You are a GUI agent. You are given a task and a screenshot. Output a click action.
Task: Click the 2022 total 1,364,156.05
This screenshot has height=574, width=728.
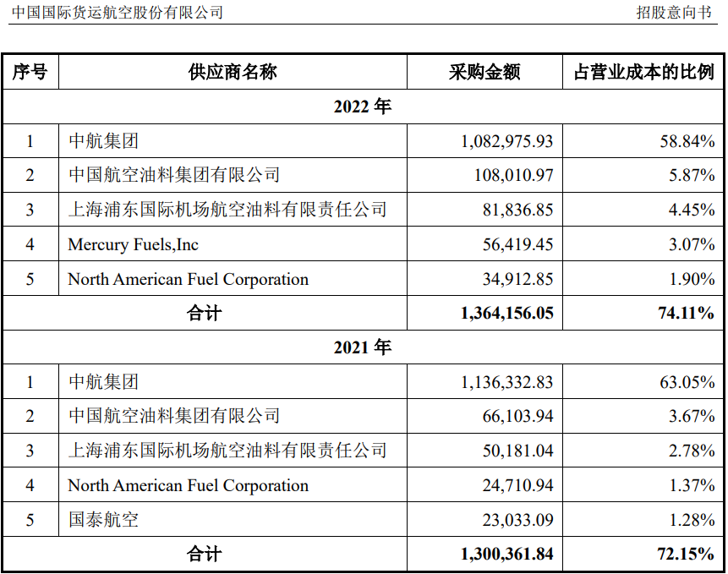pos(507,314)
